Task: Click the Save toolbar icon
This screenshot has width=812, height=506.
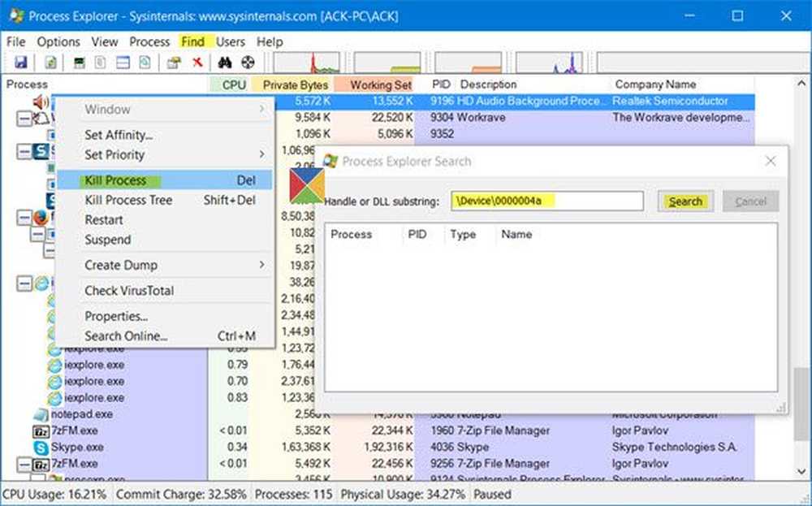Action: coord(21,63)
